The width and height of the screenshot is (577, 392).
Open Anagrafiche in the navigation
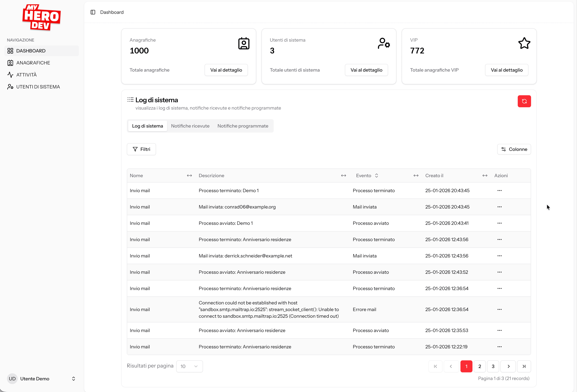tap(41, 63)
